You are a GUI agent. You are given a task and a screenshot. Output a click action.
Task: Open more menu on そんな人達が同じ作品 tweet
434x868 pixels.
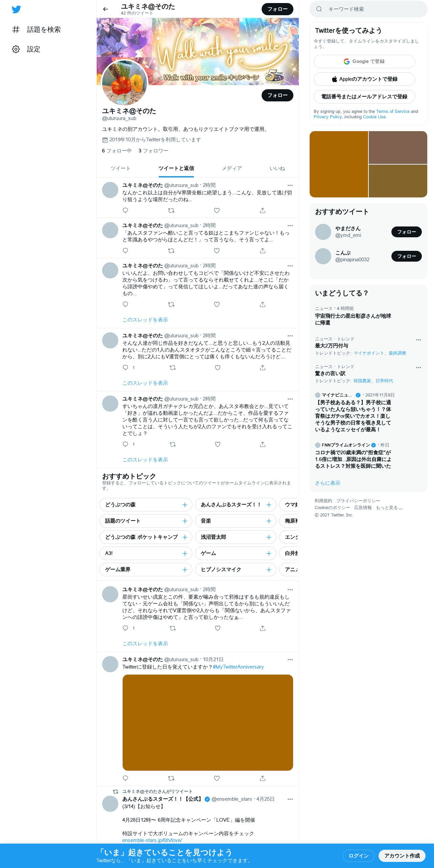290,336
